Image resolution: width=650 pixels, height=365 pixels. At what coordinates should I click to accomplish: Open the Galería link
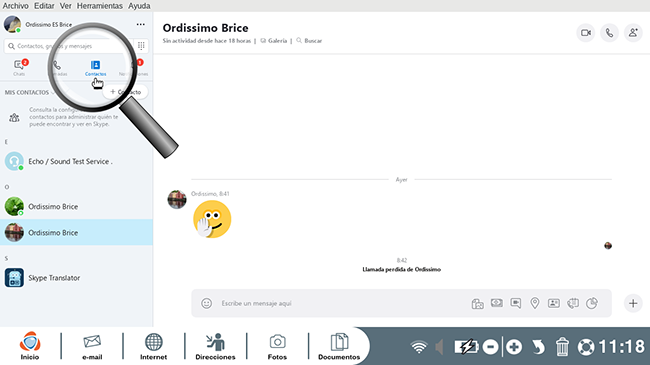coord(274,41)
